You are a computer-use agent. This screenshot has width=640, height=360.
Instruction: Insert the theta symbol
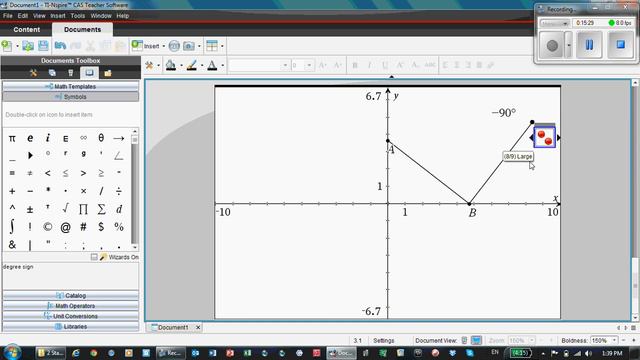point(101,138)
